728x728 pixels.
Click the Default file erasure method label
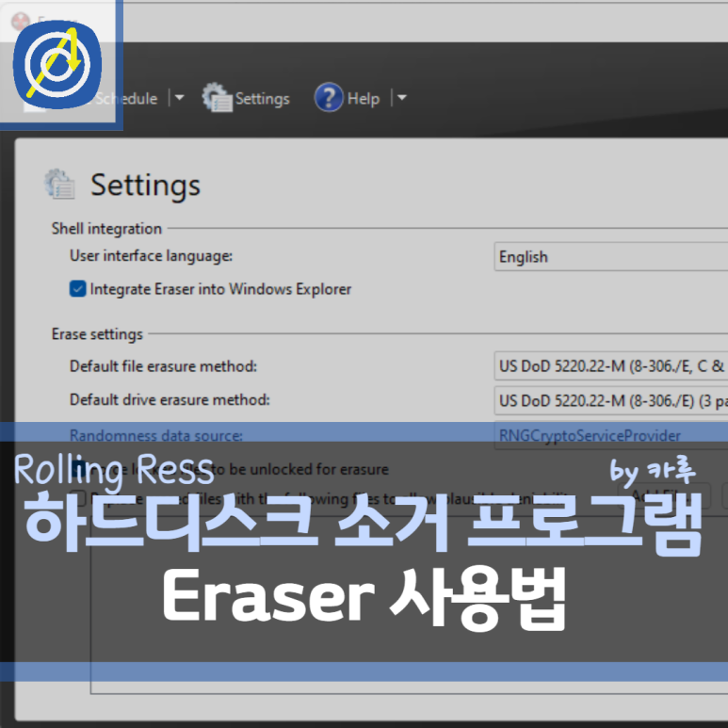point(163,366)
